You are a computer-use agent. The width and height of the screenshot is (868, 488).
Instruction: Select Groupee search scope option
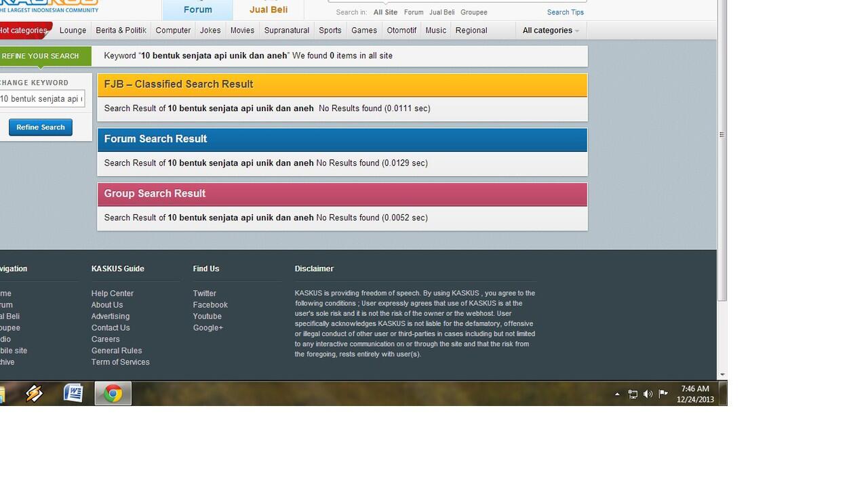pyautogui.click(x=474, y=12)
